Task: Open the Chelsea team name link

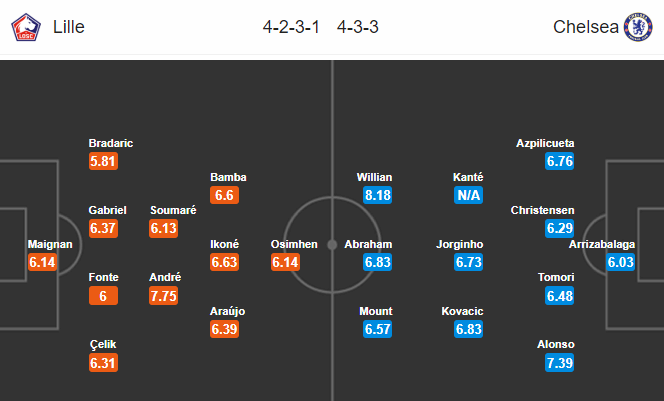Action: click(586, 27)
